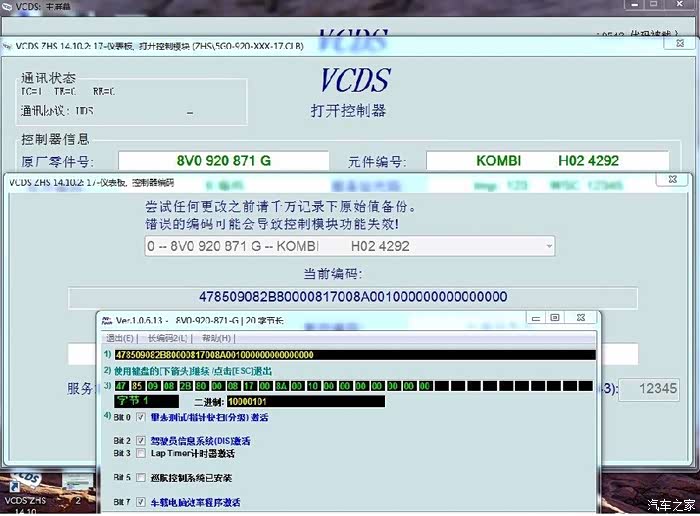This screenshot has height=516, width=700.
Task: Click the binary value field 10000101
Action: tap(306, 401)
